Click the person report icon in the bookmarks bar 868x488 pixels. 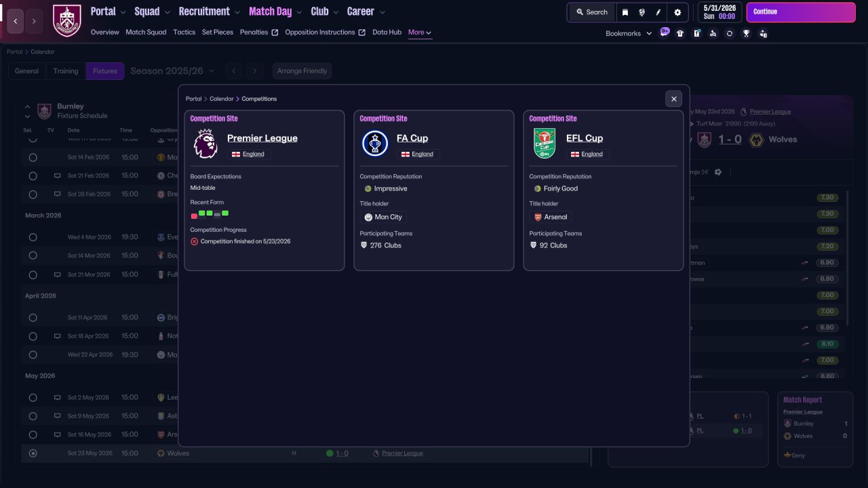pyautogui.click(x=763, y=33)
